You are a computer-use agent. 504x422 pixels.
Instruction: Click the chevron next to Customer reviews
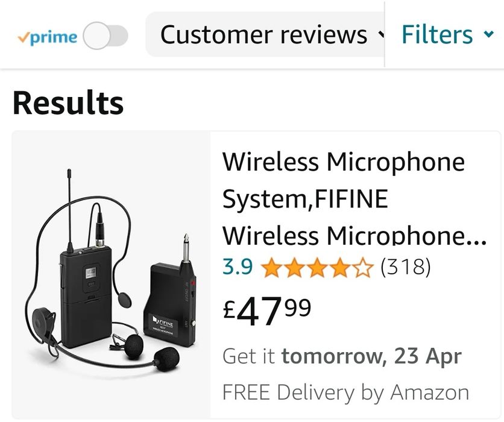381,34
